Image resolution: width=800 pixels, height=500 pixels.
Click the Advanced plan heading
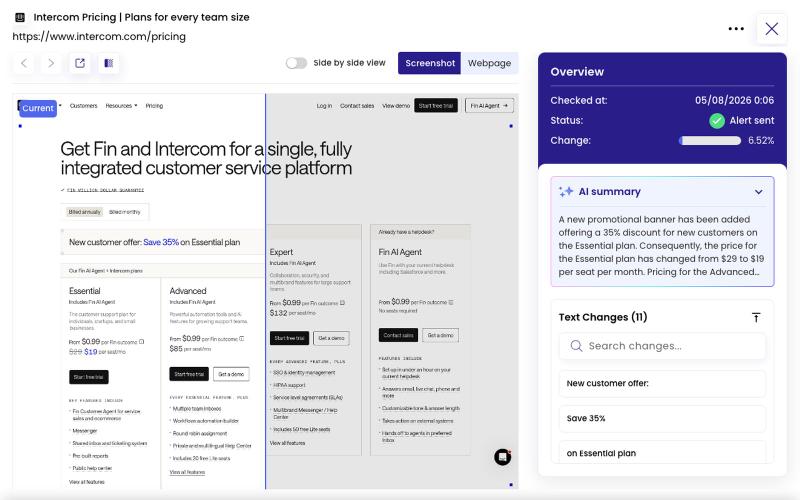click(x=188, y=291)
